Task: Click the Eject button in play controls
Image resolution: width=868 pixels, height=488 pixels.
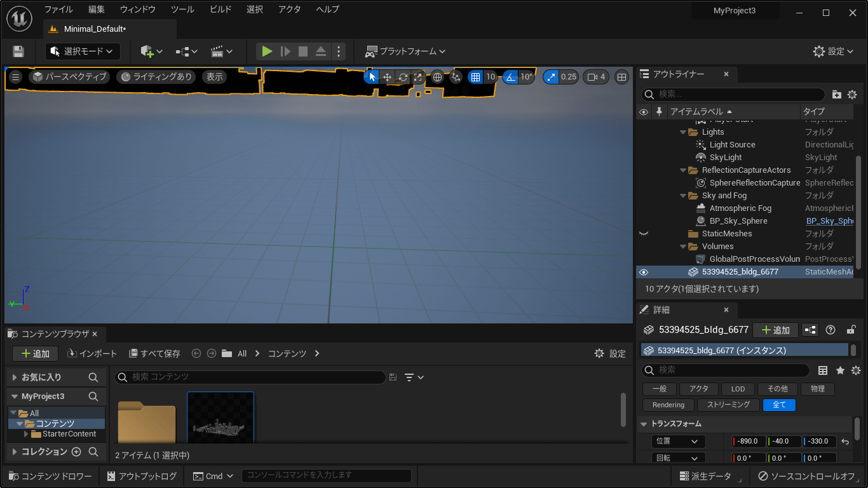Action: pyautogui.click(x=321, y=51)
